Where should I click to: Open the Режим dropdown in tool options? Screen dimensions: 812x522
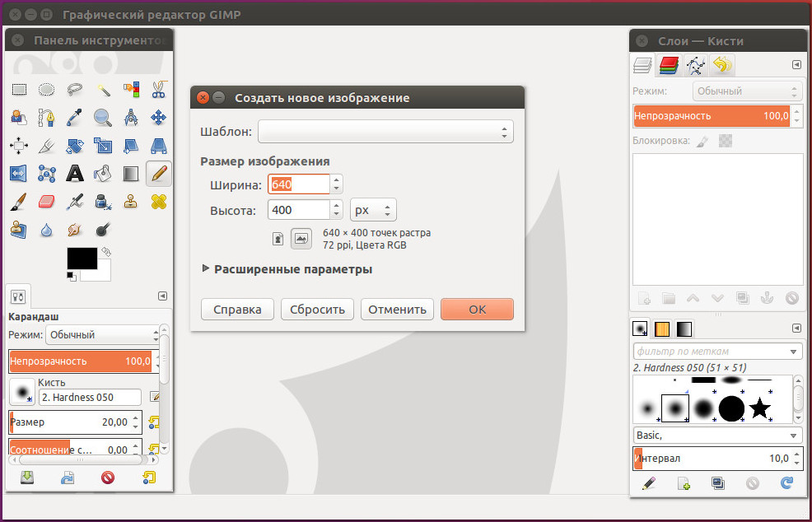click(x=103, y=334)
